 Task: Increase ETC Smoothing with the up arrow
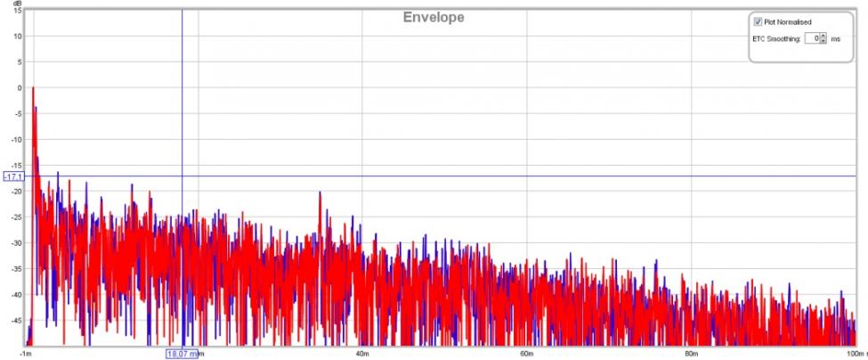click(x=823, y=37)
